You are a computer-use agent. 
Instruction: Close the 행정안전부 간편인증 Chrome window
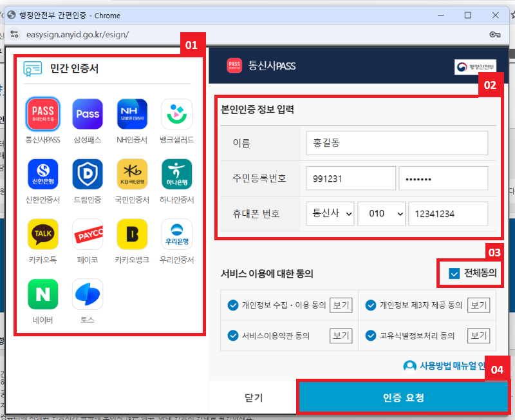495,15
